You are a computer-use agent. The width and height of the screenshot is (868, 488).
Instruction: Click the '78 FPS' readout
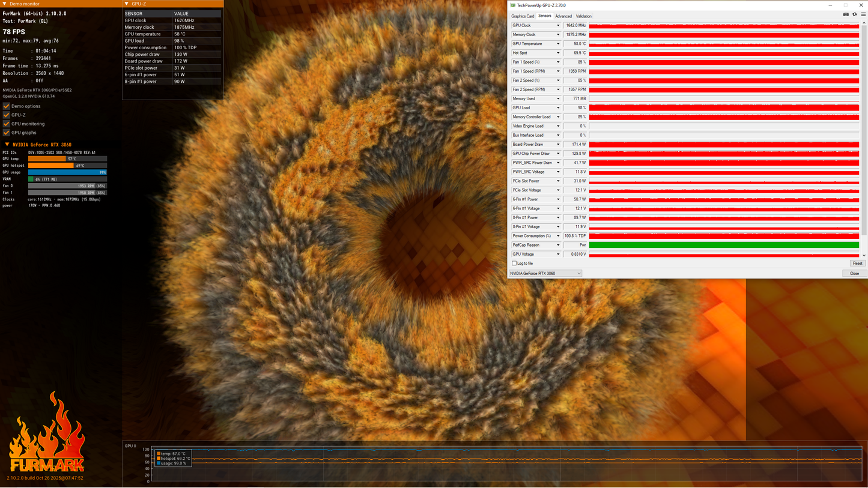(14, 31)
